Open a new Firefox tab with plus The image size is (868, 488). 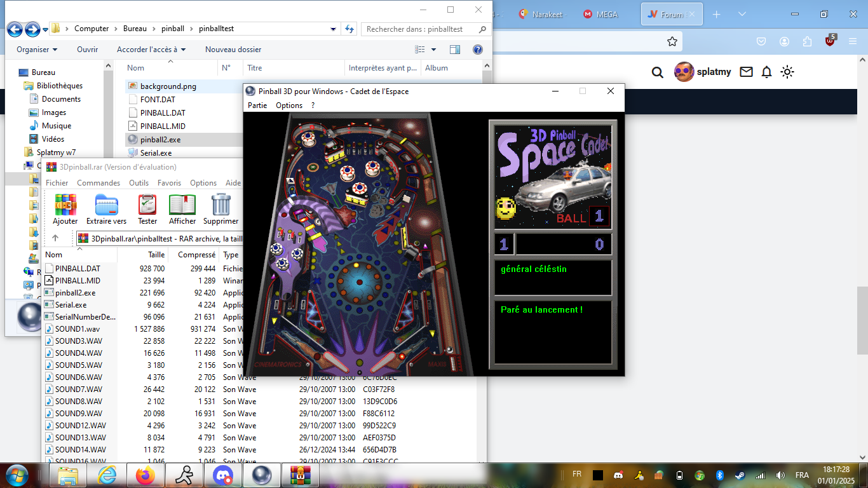[x=716, y=14]
